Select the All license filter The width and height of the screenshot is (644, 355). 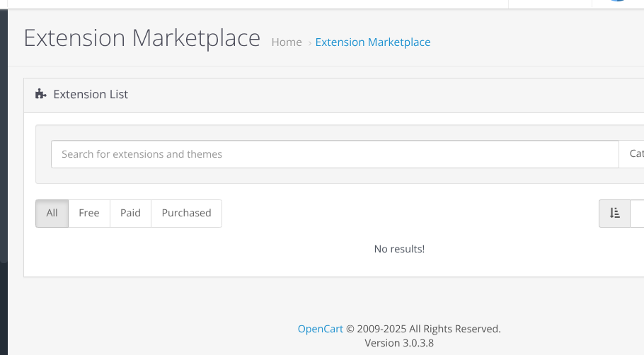52,213
